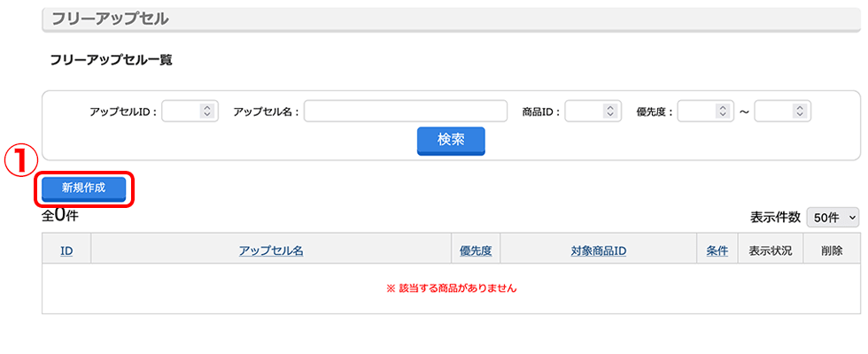Click the 商品ID number field
Viewport: 868px width, 354px height.
(593, 112)
